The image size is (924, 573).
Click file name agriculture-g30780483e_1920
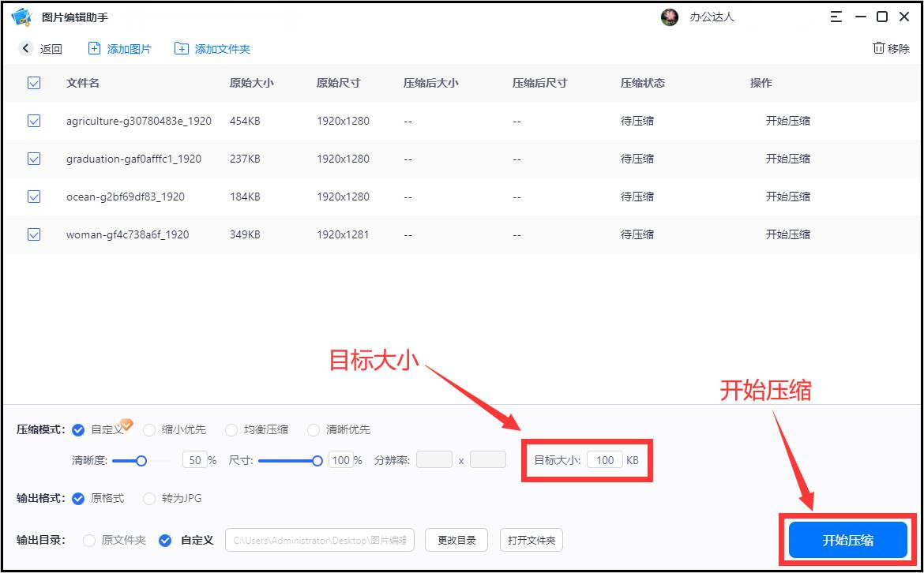139,121
